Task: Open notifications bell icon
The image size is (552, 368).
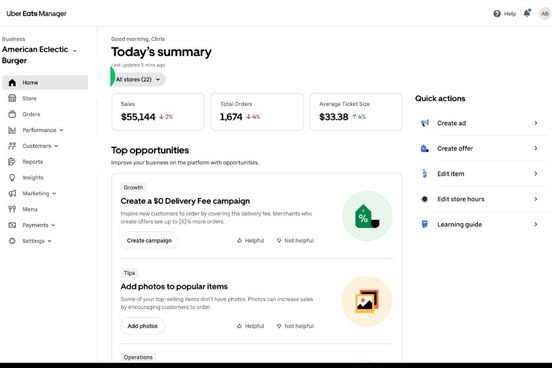Action: point(527,13)
